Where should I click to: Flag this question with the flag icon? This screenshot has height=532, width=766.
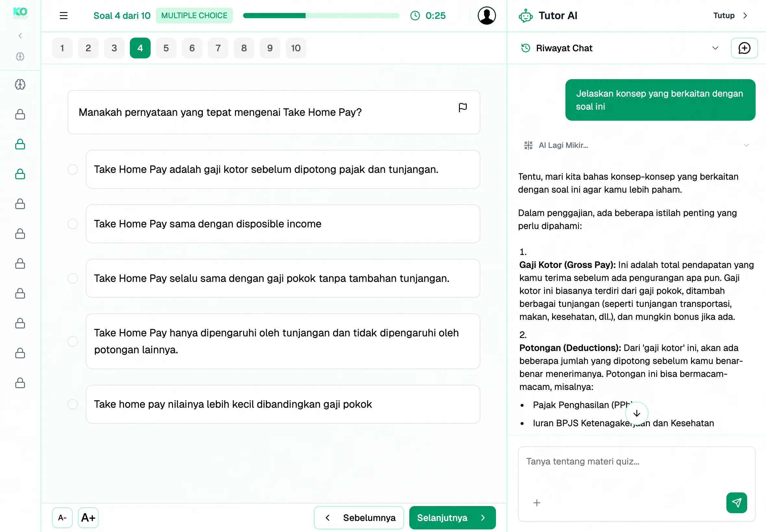click(x=463, y=107)
